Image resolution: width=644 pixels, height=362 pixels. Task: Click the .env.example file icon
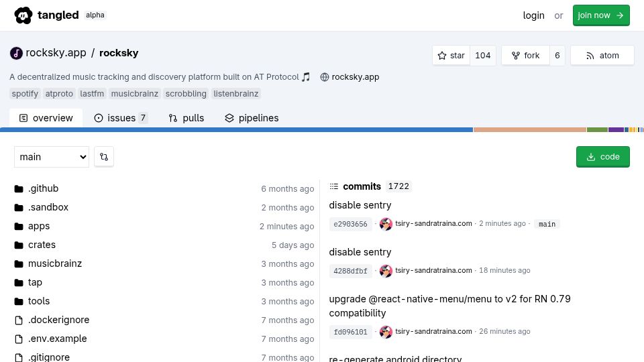(19, 339)
